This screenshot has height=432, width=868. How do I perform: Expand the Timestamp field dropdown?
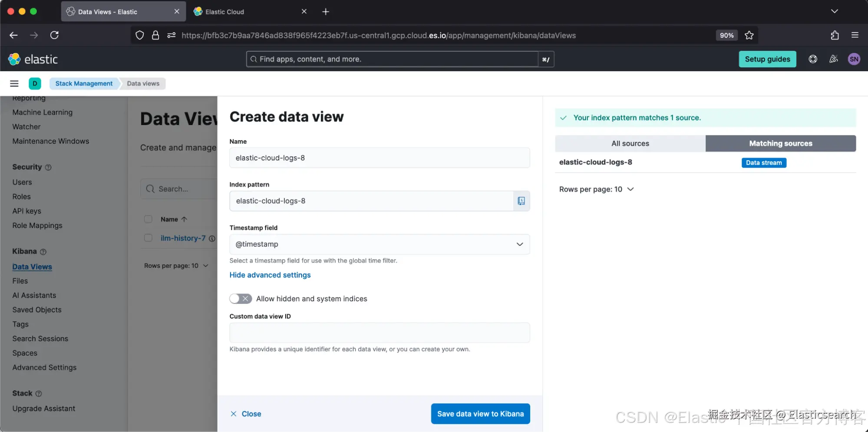click(519, 244)
